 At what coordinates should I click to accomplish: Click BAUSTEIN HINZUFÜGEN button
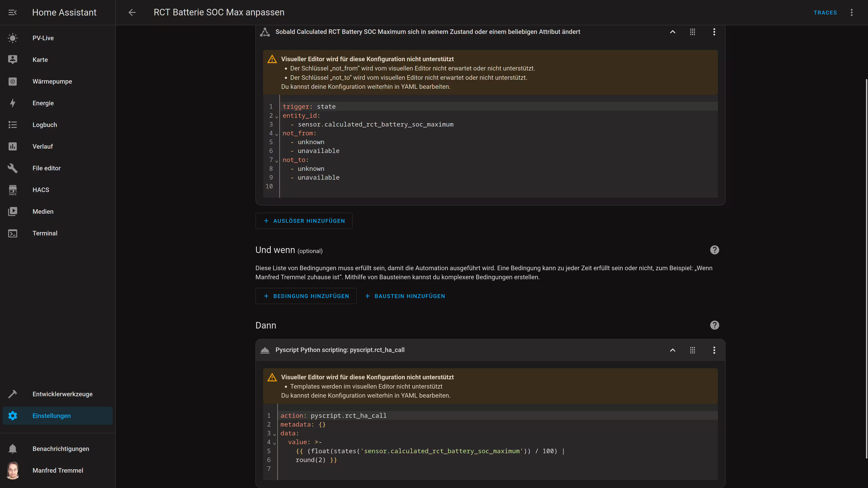click(405, 296)
